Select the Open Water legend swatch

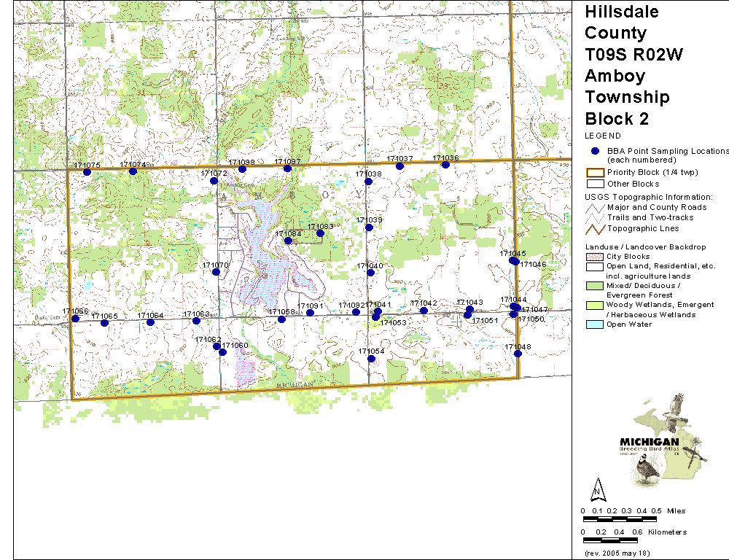tap(596, 324)
